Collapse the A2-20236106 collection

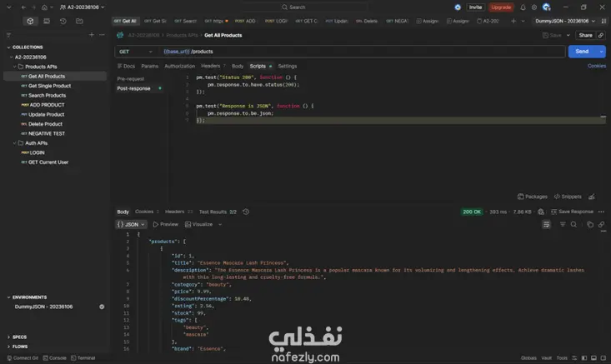tap(12, 57)
